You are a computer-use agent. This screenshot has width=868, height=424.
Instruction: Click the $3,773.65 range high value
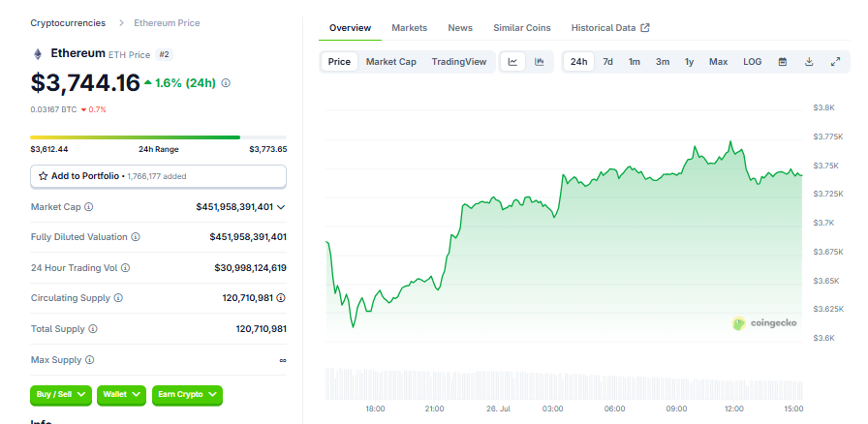(268, 149)
